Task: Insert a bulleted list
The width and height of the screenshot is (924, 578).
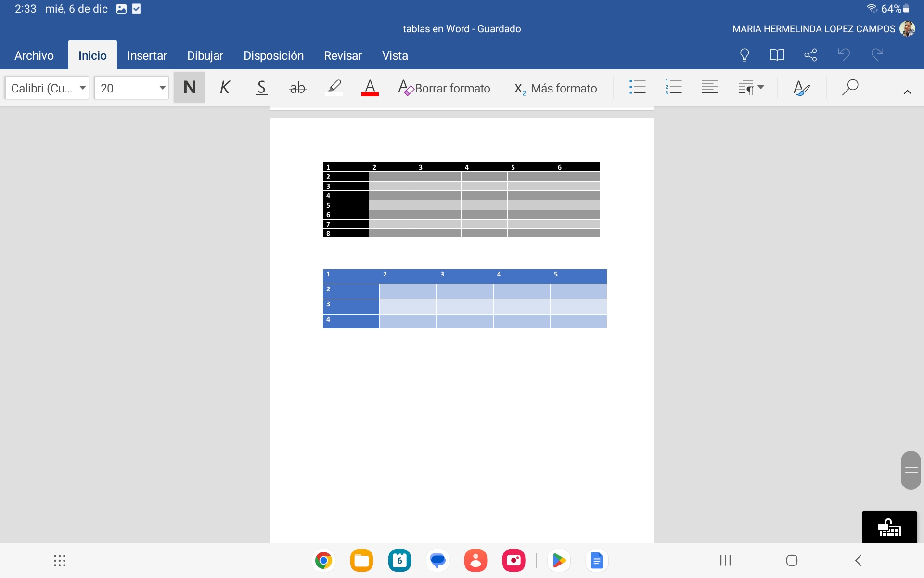Action: 637,87
